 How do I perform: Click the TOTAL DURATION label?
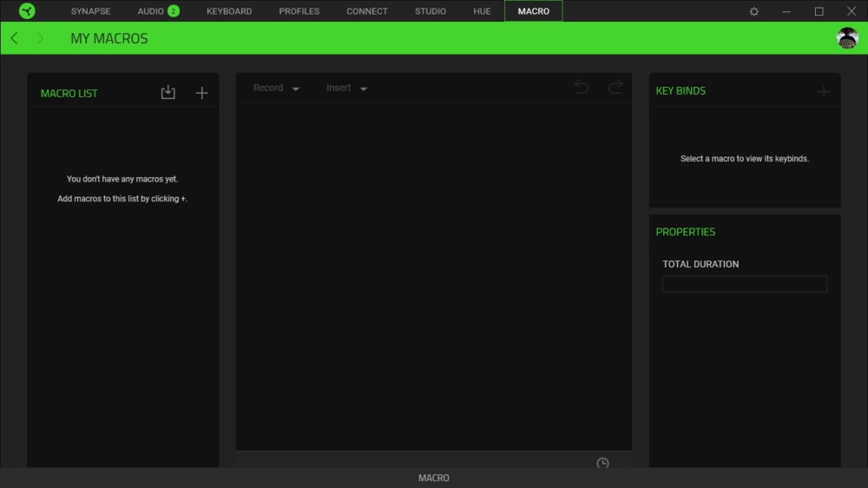(x=700, y=264)
